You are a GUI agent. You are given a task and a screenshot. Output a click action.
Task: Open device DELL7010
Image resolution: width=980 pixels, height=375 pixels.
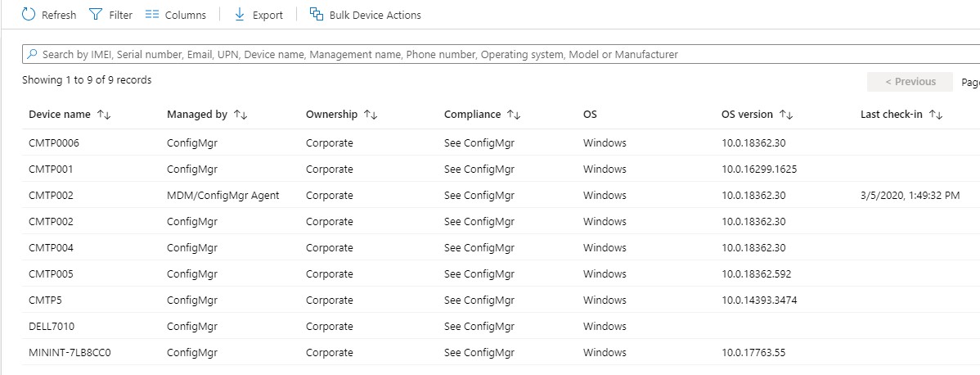click(52, 327)
